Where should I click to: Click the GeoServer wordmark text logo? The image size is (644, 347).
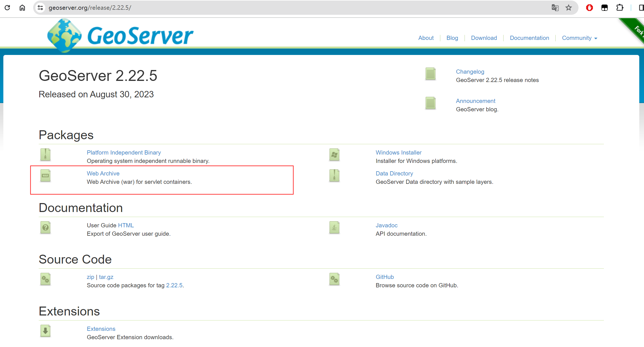click(x=140, y=36)
